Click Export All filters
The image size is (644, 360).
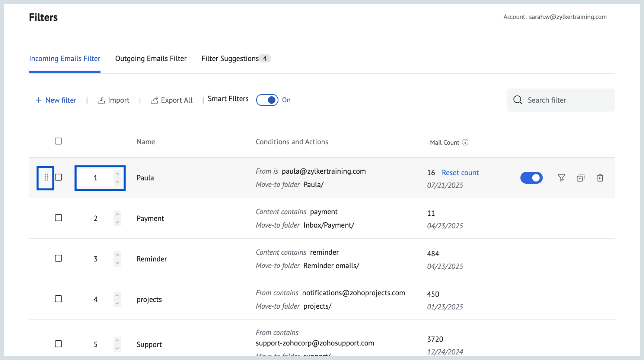172,100
